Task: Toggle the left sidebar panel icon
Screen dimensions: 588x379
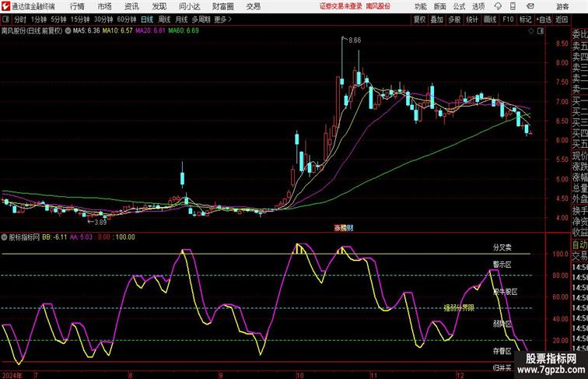Action: tap(5, 19)
